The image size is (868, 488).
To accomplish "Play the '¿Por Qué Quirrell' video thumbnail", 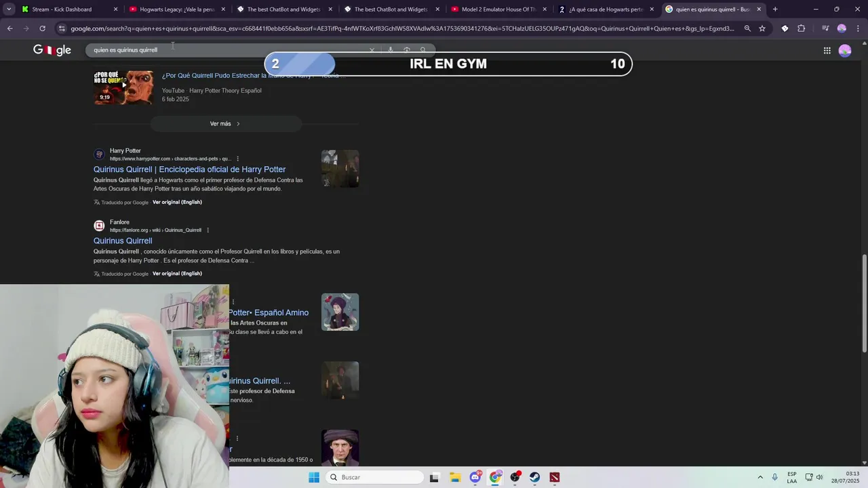I will 123,87.
